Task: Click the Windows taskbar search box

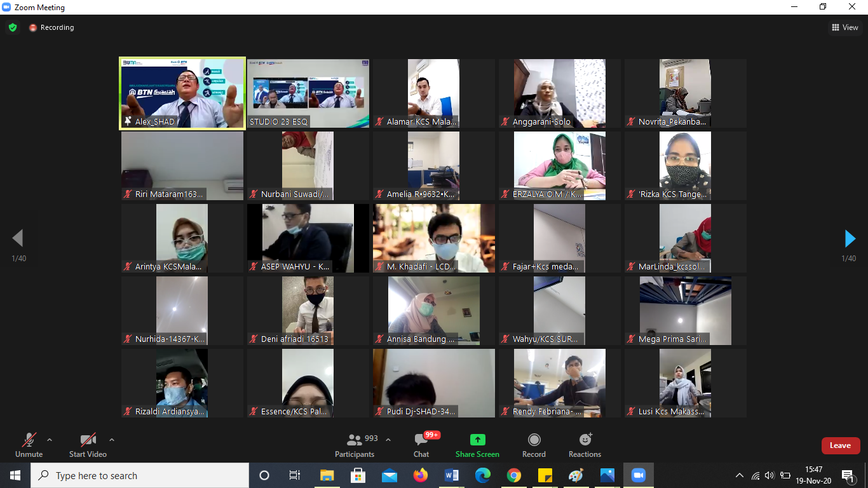Action: coord(140,475)
